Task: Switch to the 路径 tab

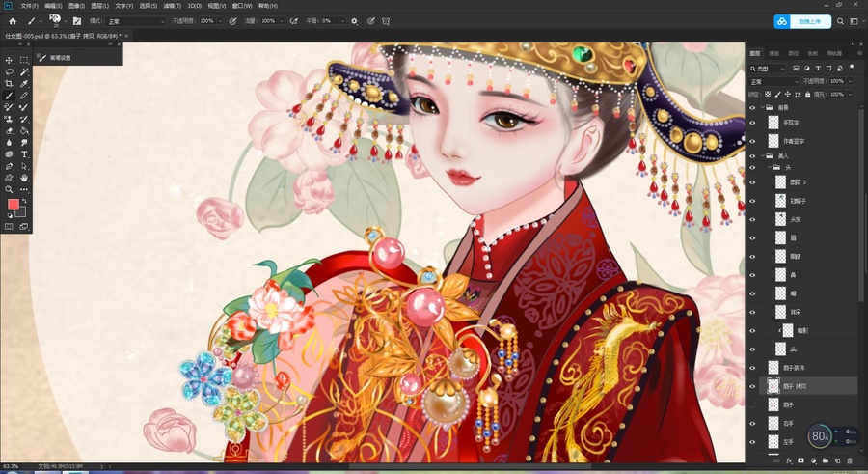Action: 794,53
